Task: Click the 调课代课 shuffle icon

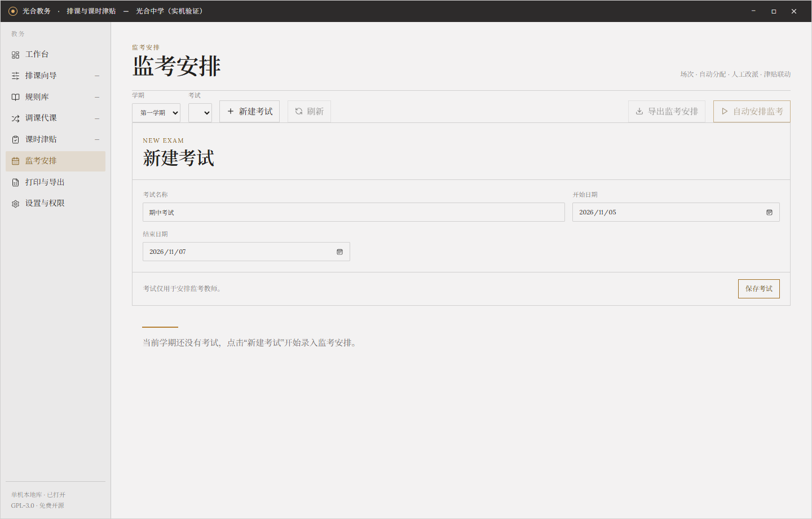Action: [x=15, y=118]
